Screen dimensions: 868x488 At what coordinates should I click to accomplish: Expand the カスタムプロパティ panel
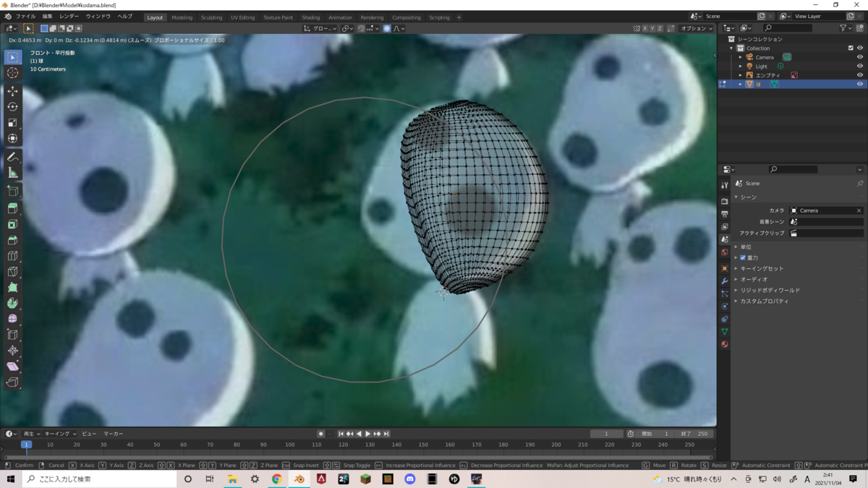click(x=764, y=301)
